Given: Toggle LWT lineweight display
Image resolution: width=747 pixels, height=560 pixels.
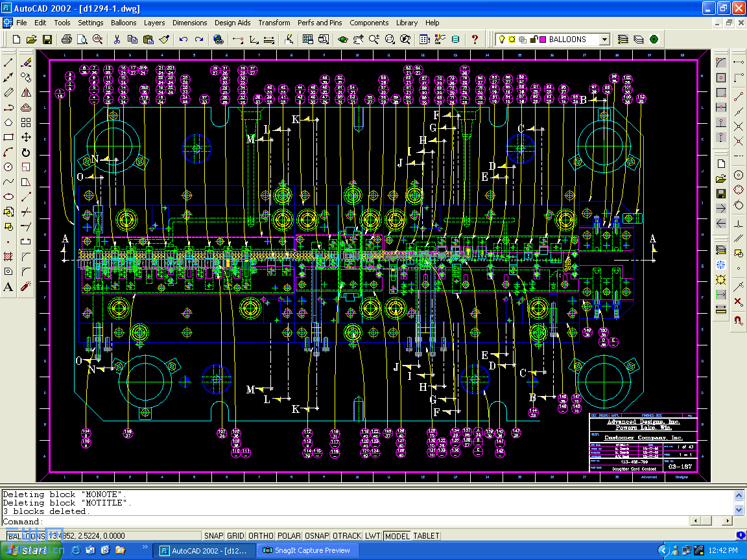Looking at the screenshot, I should pyautogui.click(x=373, y=536).
